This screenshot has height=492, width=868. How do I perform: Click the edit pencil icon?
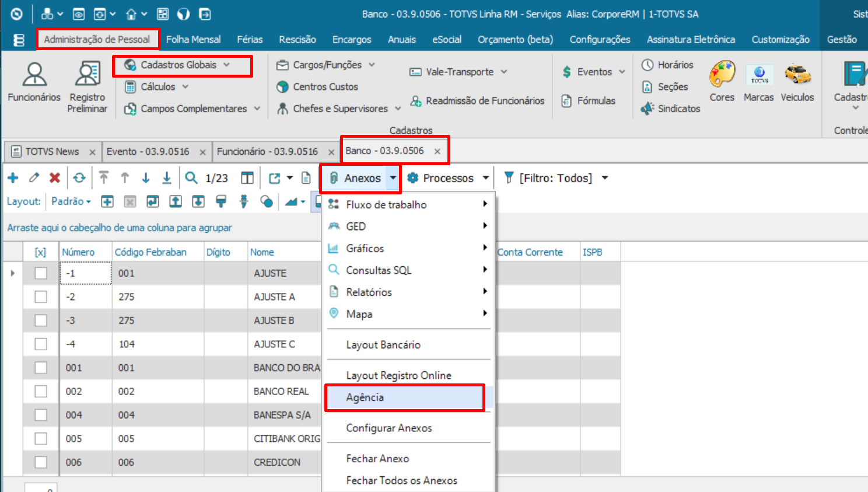point(34,178)
